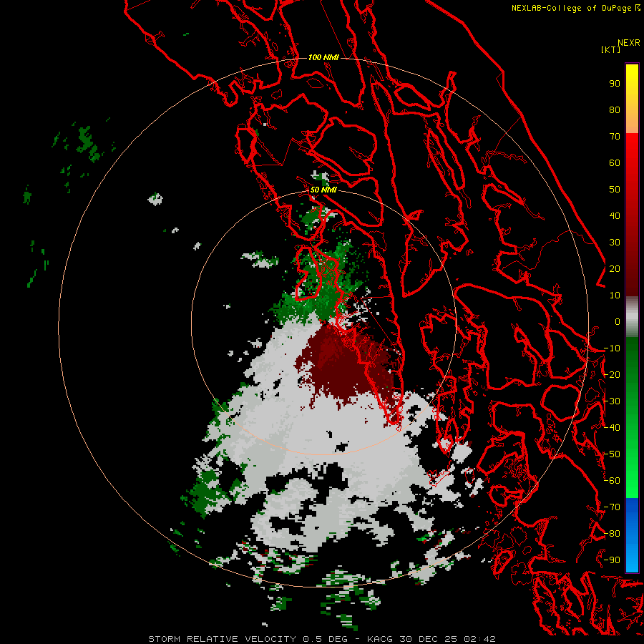Click the 20 knot scale label

pos(615,268)
